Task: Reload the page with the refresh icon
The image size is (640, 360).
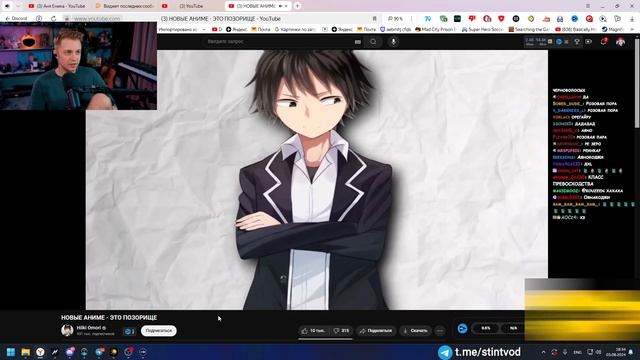Action: (53, 19)
